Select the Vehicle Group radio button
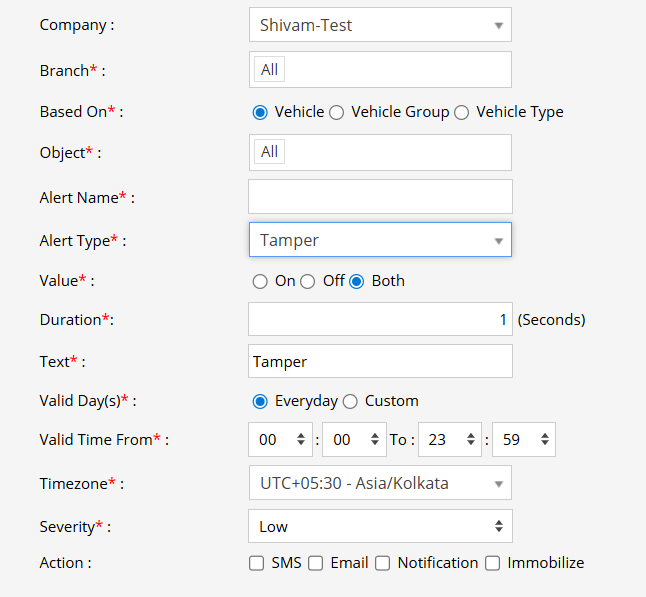 [x=337, y=112]
